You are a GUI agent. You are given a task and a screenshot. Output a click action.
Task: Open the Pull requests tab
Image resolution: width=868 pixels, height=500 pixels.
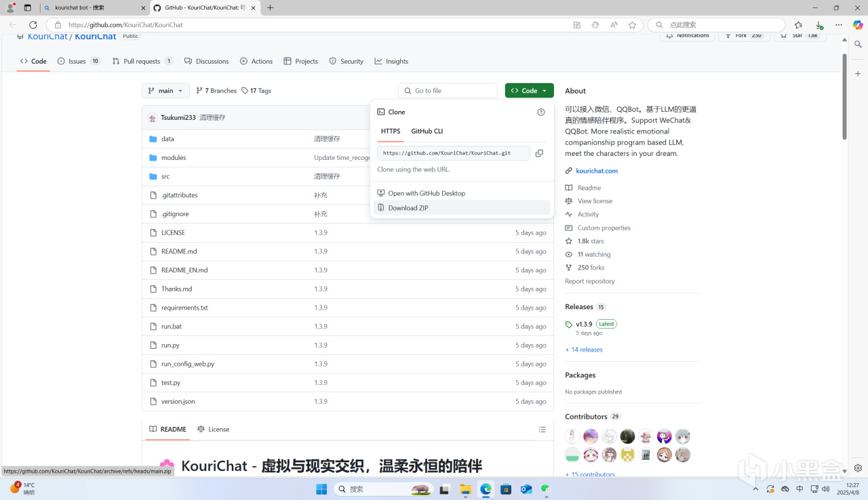[x=142, y=61]
